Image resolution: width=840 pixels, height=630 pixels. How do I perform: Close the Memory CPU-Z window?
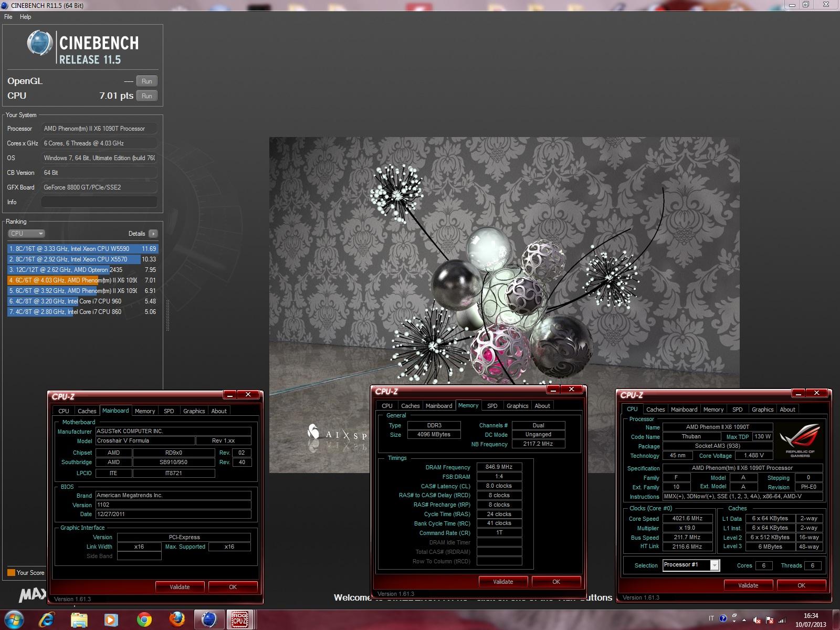pyautogui.click(x=571, y=390)
